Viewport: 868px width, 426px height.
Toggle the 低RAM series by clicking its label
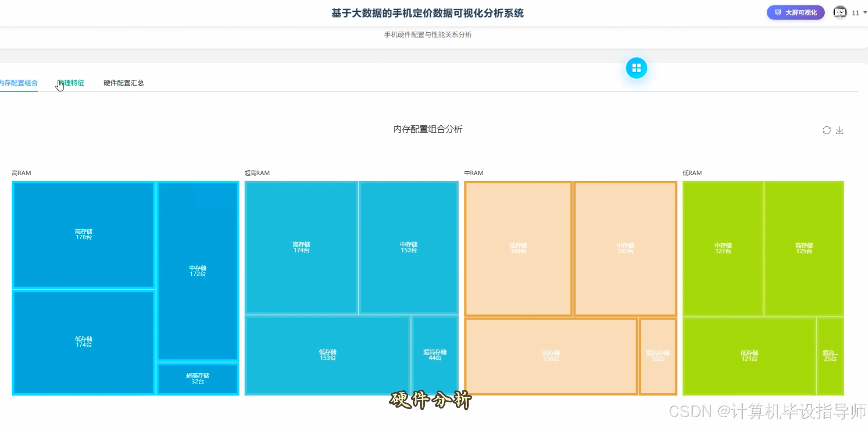(x=692, y=173)
